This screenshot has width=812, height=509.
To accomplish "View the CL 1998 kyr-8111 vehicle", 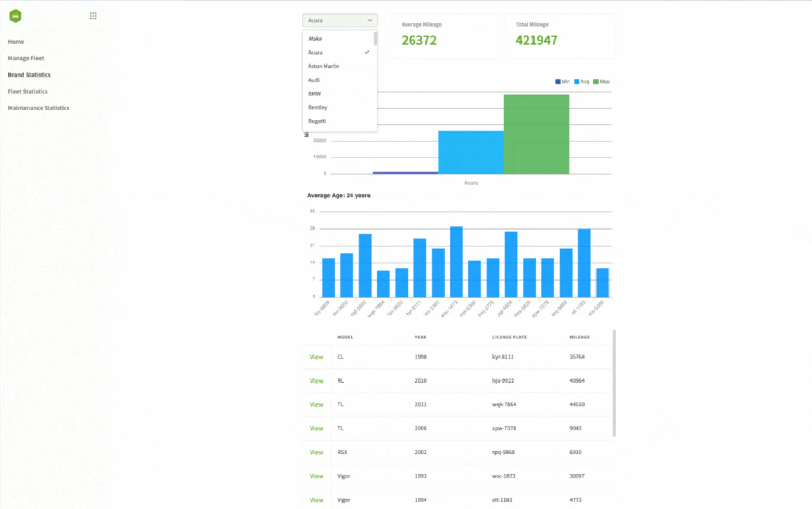I will pyautogui.click(x=316, y=357).
